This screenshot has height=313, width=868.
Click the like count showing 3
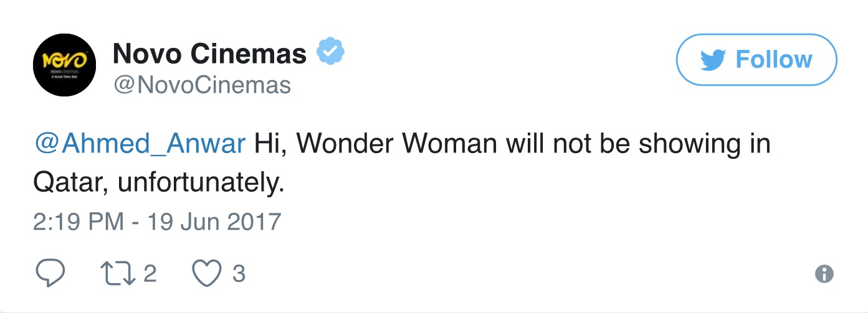(x=238, y=274)
